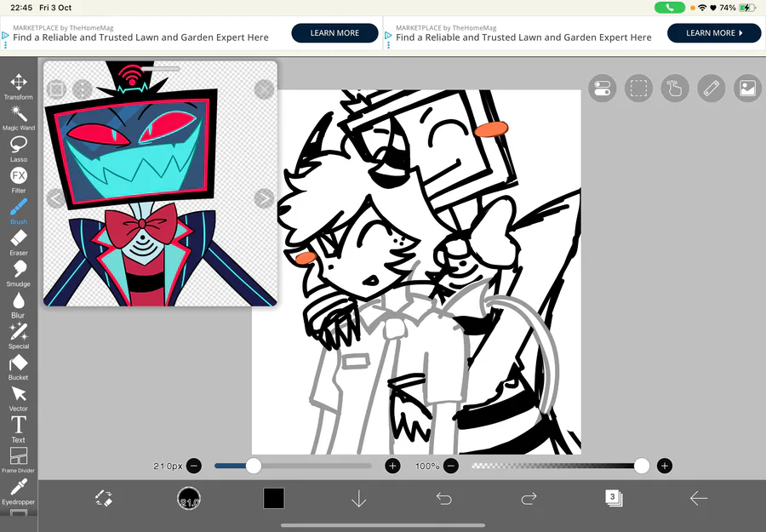Select the Brush tool
The height and width of the screenshot is (532, 766).
(x=19, y=212)
